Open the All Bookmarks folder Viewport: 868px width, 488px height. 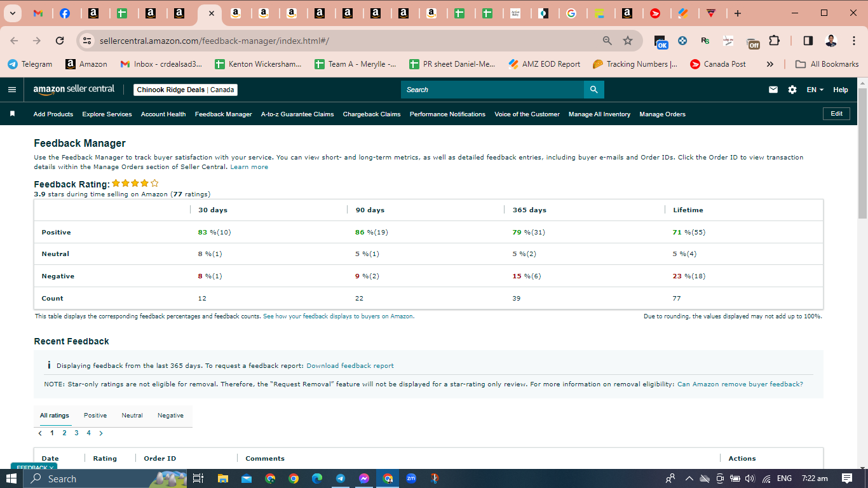pyautogui.click(x=828, y=64)
